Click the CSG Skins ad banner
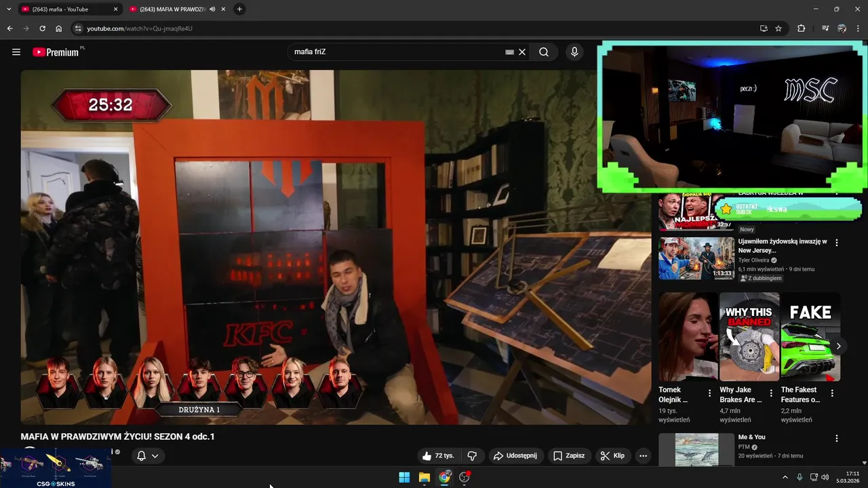 click(56, 468)
